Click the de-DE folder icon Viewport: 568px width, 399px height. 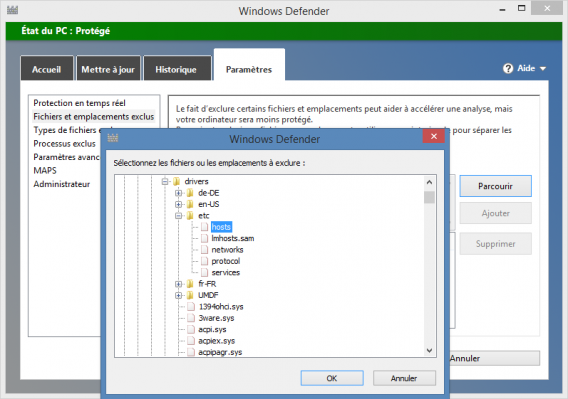point(190,193)
